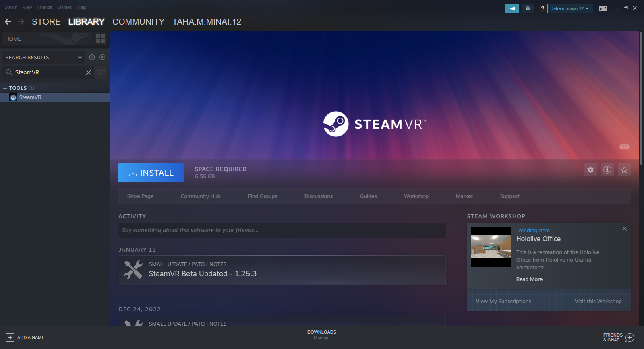Click the announcements megaphone icon

point(512,8)
